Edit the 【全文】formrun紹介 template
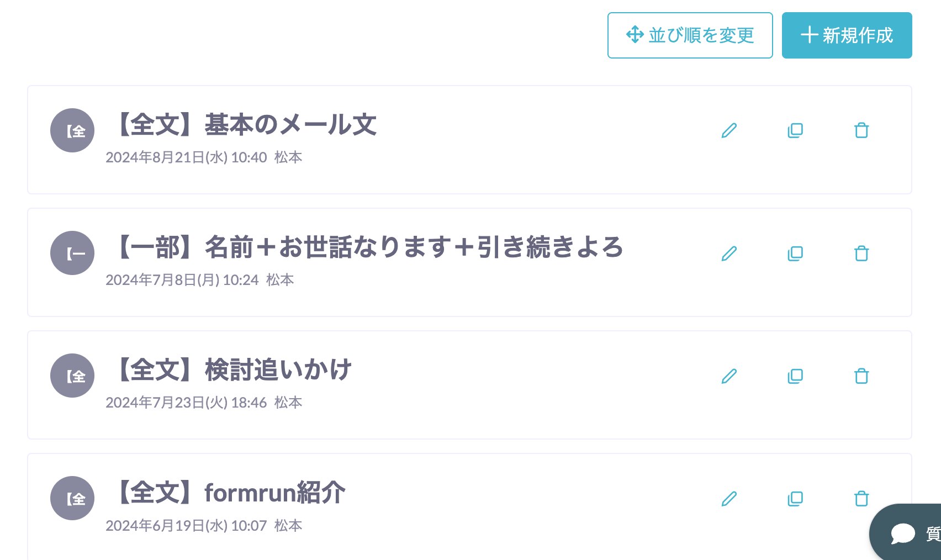 pyautogui.click(x=729, y=499)
